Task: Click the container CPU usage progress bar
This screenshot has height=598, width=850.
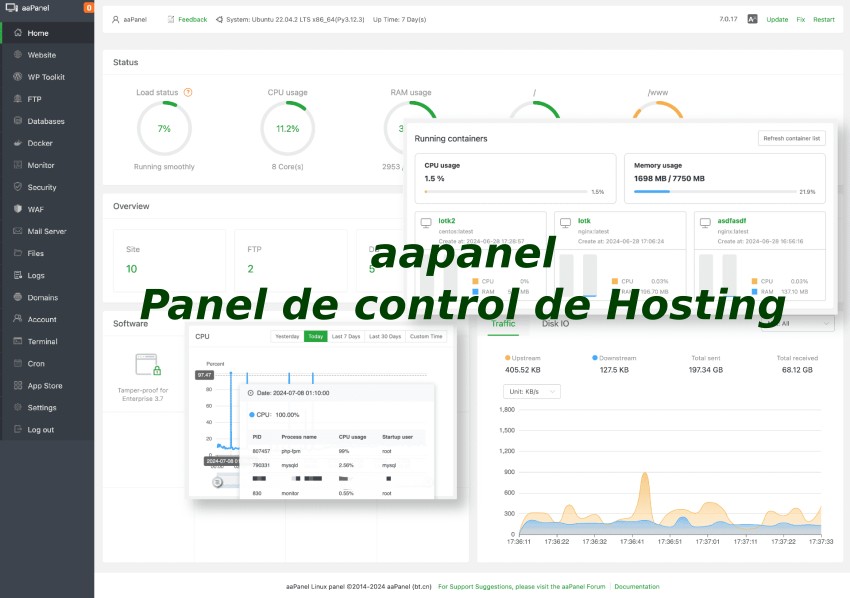Action: coord(506,191)
